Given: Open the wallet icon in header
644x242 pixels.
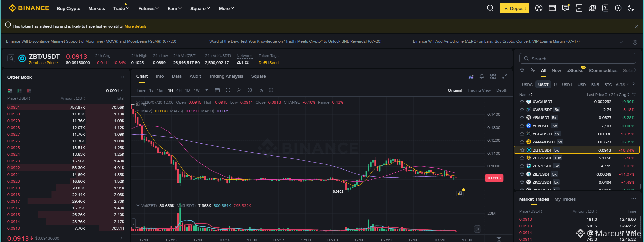Looking at the screenshot, I should click(x=552, y=8).
